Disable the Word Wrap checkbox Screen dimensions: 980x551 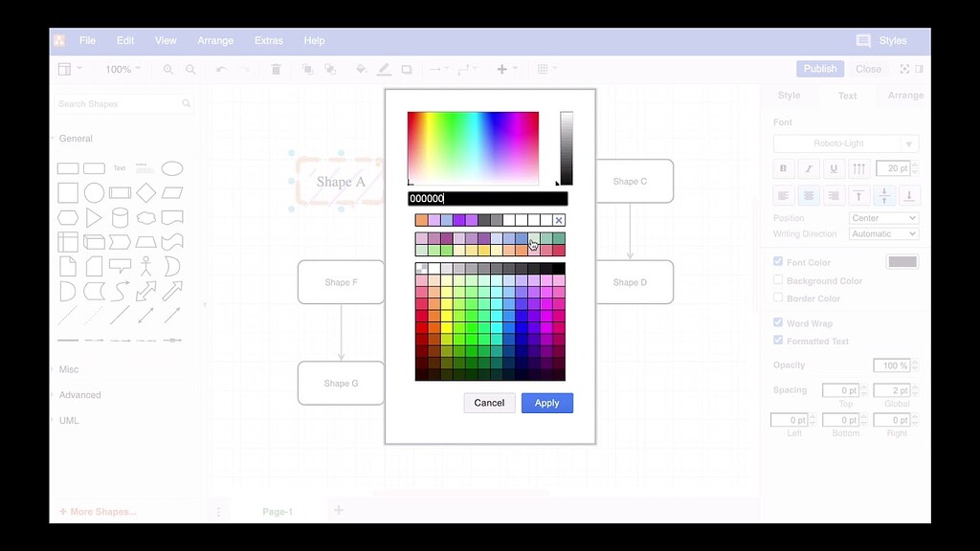coord(778,322)
